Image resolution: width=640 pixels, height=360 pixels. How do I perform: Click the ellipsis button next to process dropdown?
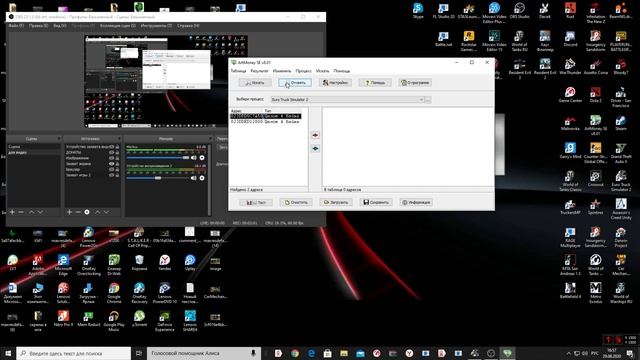point(428,100)
